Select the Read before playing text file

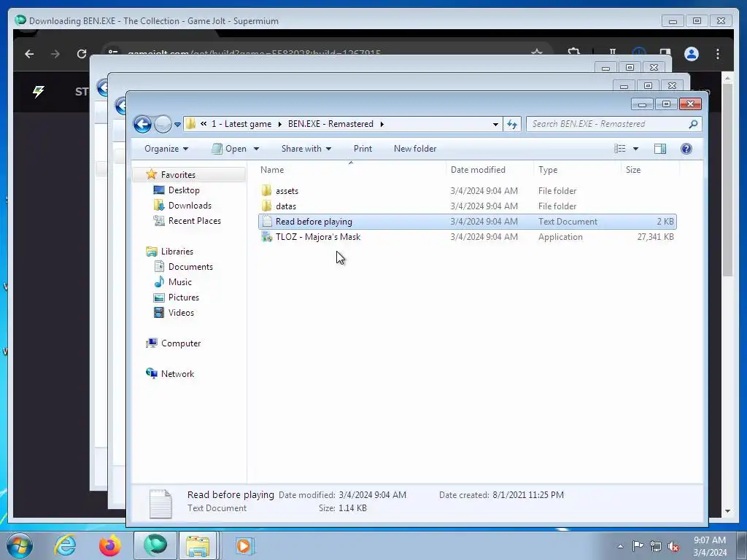click(468, 222)
